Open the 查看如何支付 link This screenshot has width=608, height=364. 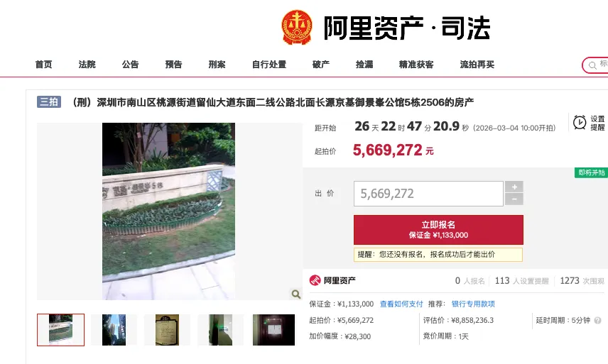(x=401, y=304)
